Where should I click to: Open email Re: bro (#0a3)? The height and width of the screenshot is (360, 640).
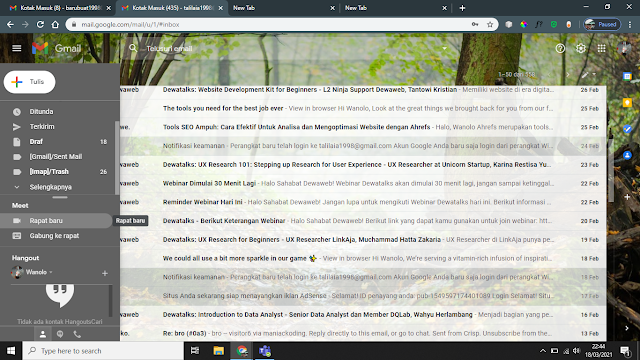pos(363,333)
